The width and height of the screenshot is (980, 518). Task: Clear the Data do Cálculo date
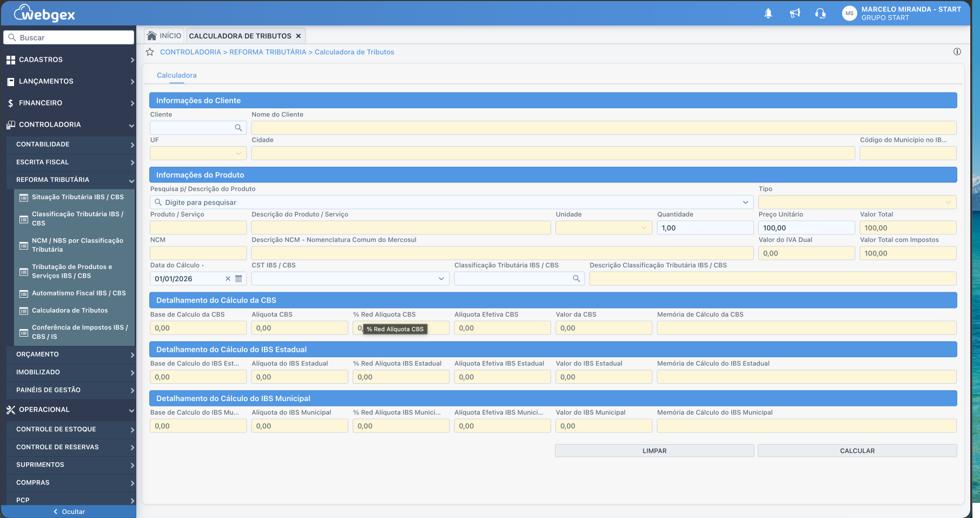point(228,279)
